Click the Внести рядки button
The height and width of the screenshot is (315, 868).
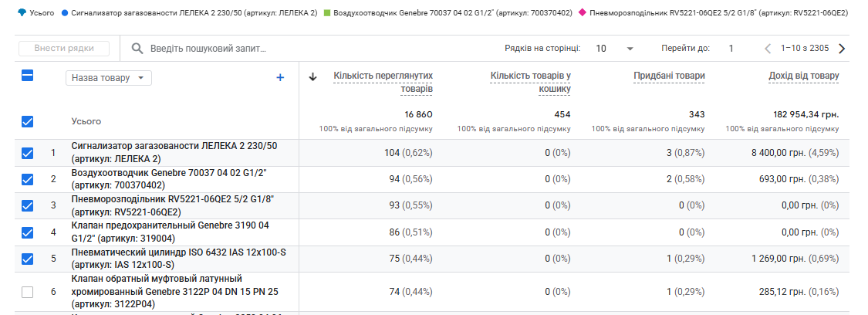(x=64, y=49)
